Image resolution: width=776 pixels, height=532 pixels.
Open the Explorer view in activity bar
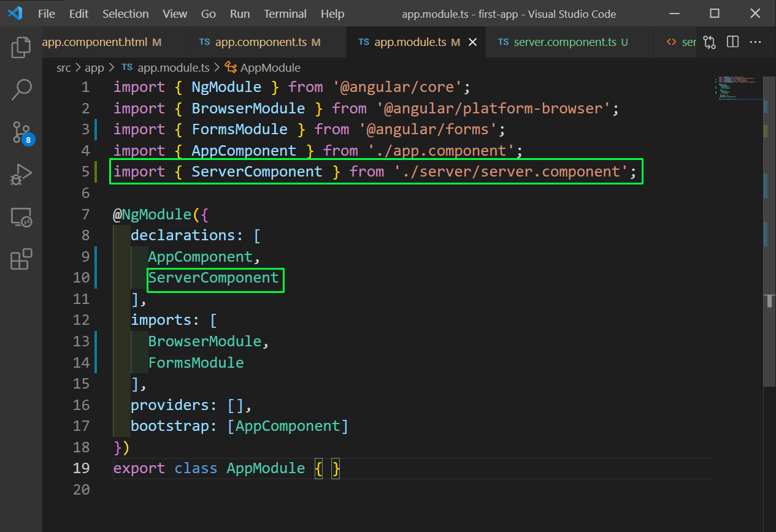click(21, 48)
